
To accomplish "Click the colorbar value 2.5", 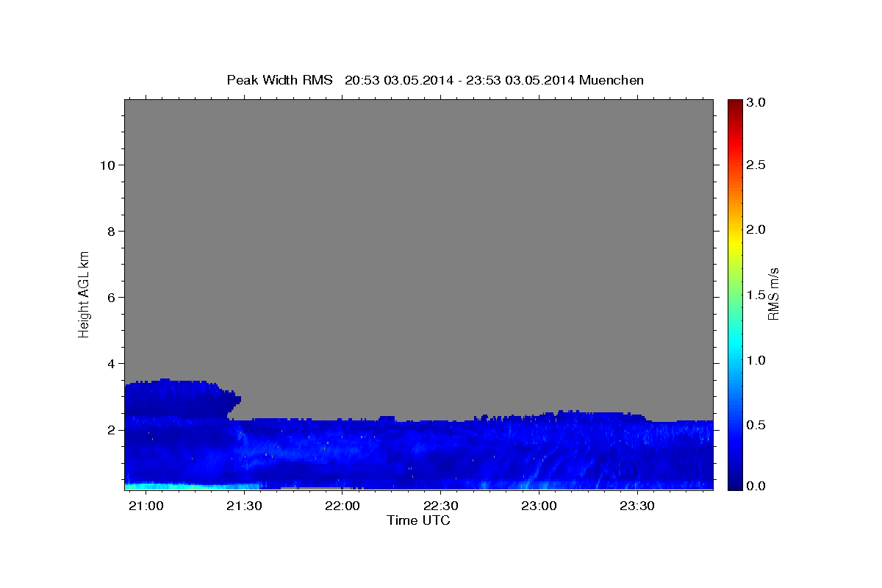I will [x=757, y=165].
